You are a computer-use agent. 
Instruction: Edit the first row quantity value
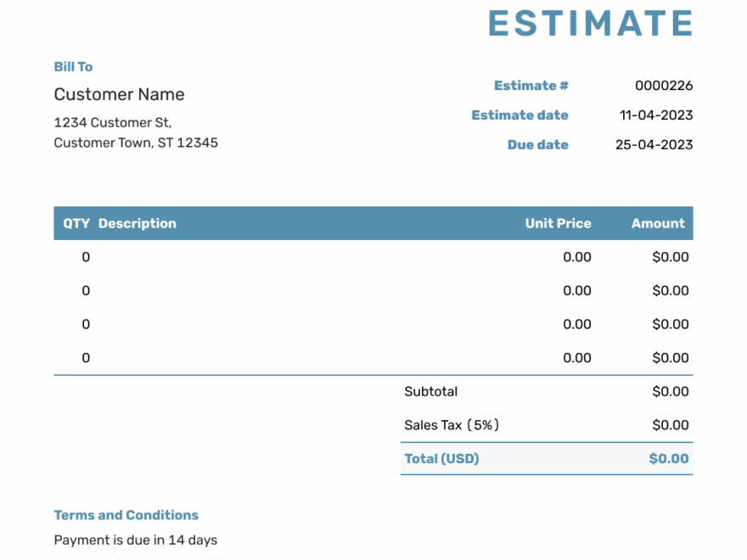click(86, 257)
